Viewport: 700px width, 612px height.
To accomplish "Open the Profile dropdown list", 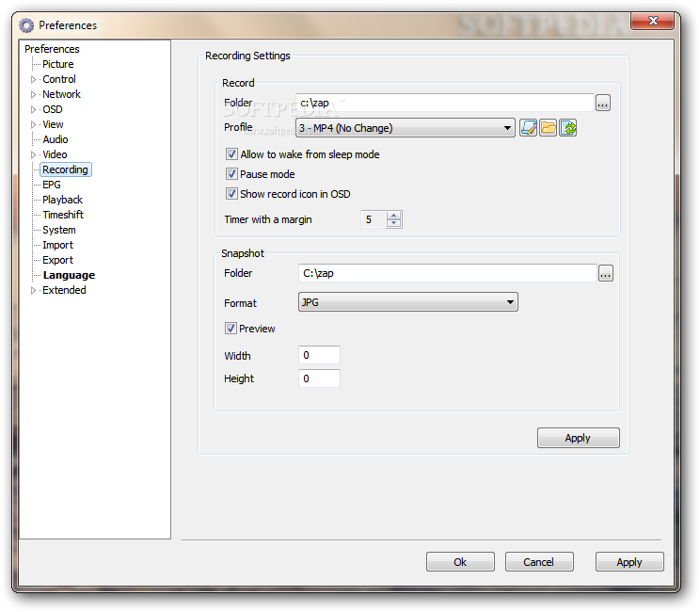I will point(405,128).
